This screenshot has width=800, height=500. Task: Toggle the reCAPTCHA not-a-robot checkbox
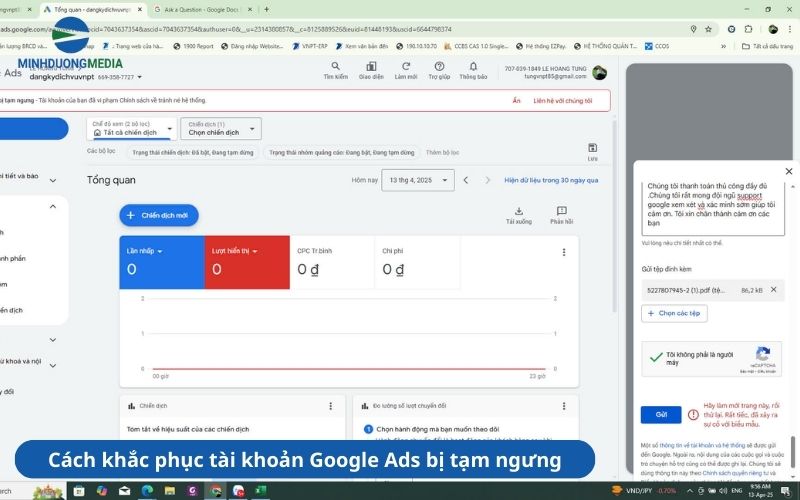pyautogui.click(x=656, y=358)
